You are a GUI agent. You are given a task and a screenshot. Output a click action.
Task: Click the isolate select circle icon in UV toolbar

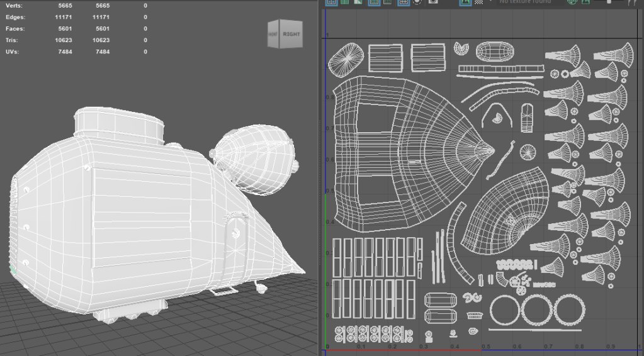click(x=418, y=2)
